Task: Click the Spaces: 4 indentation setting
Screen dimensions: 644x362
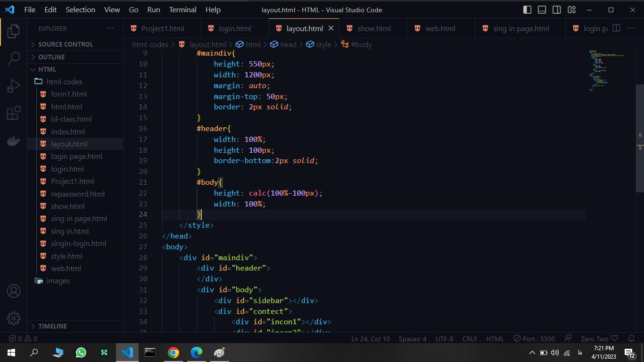Action: [412, 338]
